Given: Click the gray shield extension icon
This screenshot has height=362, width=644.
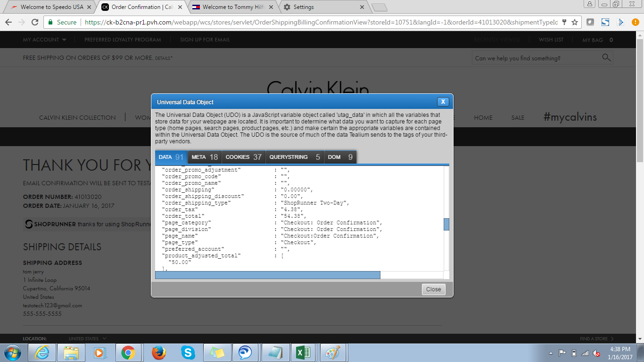Looking at the screenshot, I should tap(590, 22).
